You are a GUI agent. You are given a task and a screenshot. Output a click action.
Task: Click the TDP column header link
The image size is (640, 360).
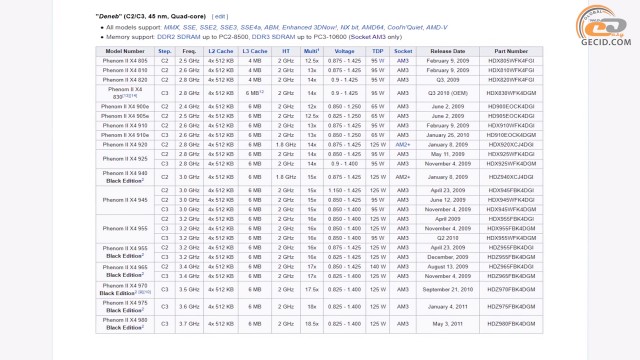(377, 51)
